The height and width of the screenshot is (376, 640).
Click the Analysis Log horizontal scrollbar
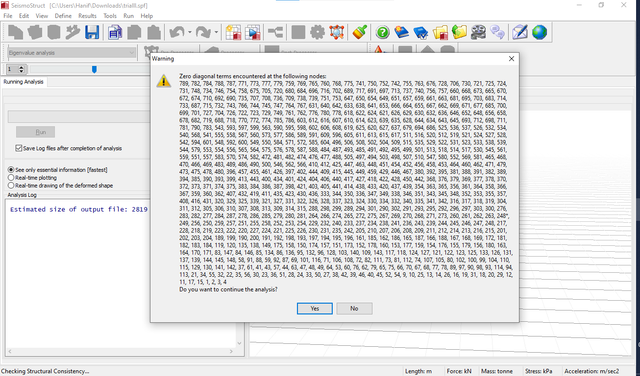tap(120, 351)
